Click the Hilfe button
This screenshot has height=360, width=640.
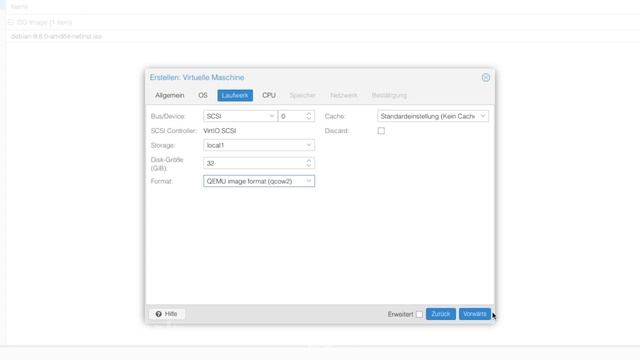(x=167, y=314)
